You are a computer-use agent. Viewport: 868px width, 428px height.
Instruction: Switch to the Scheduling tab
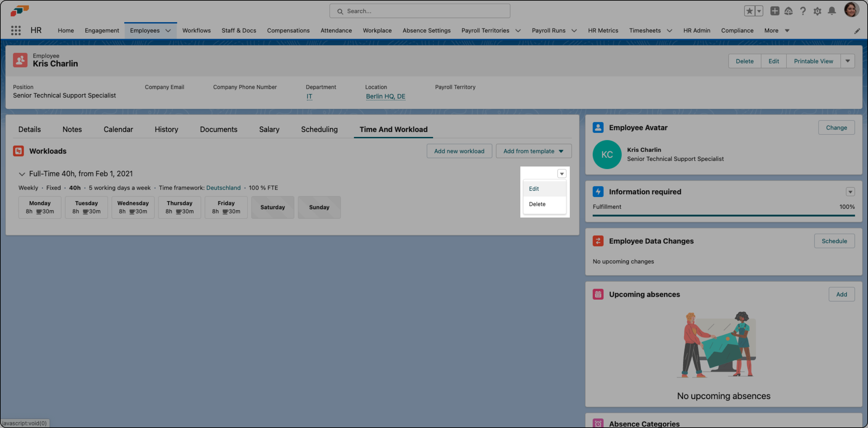click(x=319, y=129)
